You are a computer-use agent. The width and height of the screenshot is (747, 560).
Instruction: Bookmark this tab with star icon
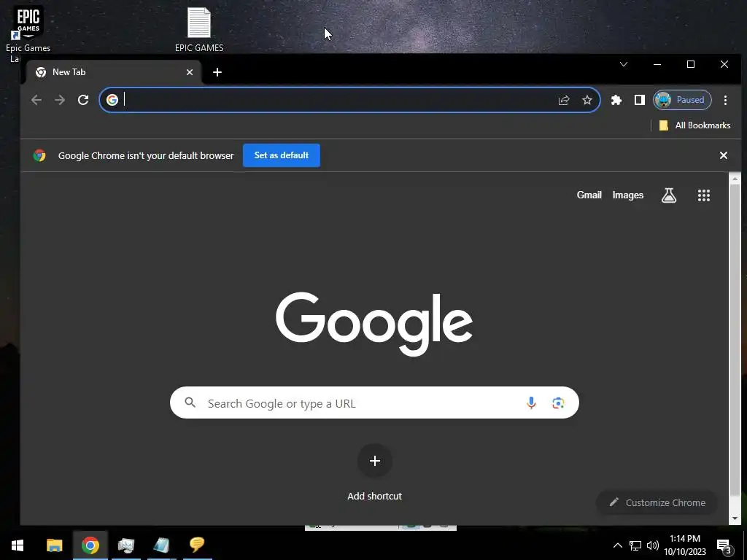click(587, 100)
